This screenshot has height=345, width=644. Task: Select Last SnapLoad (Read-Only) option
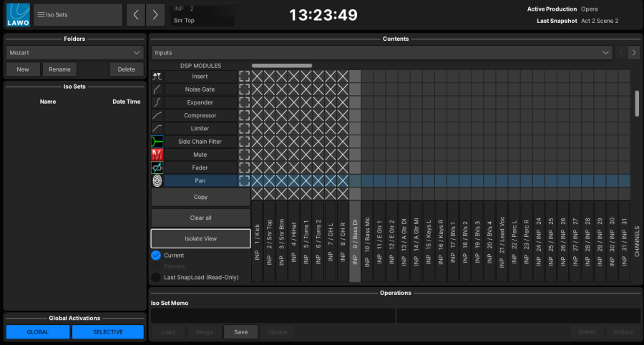click(156, 277)
